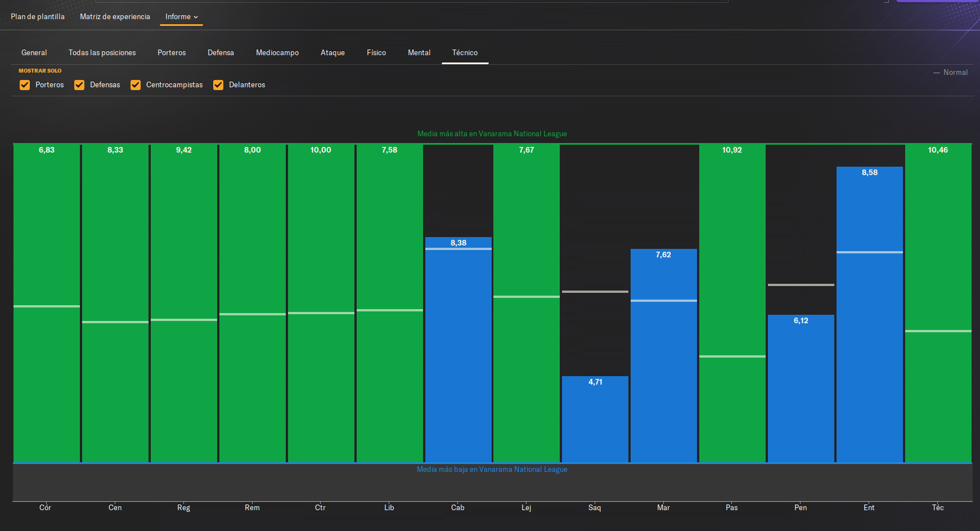Image resolution: width=980 pixels, height=531 pixels.
Task: Click the blue Pen bar 6,12
Action: 801,389
